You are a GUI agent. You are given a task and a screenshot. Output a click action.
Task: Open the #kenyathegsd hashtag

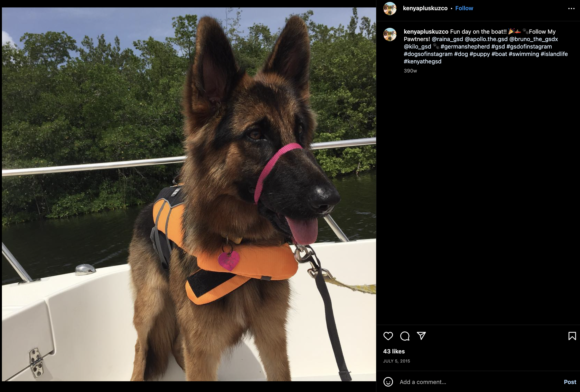coord(422,61)
